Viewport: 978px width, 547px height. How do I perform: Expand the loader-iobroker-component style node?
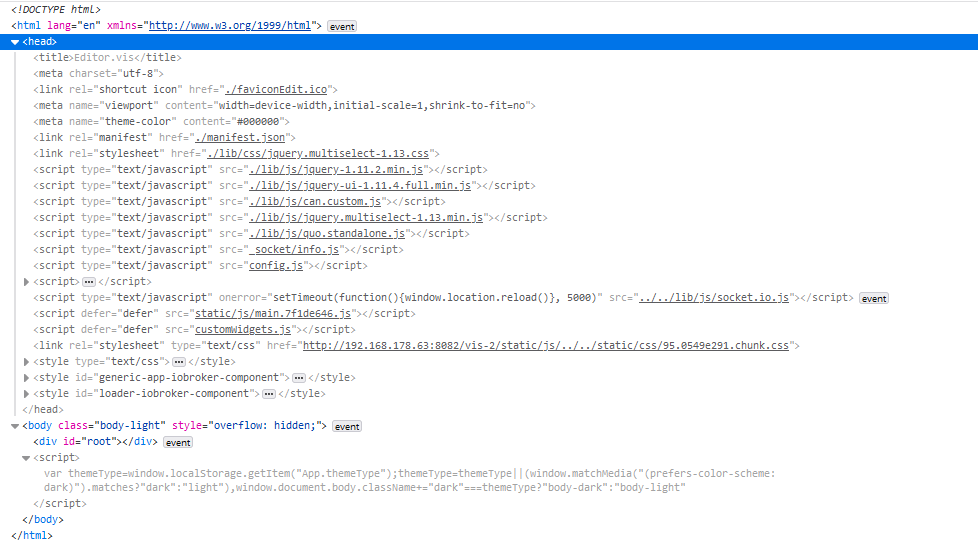[x=27, y=393]
